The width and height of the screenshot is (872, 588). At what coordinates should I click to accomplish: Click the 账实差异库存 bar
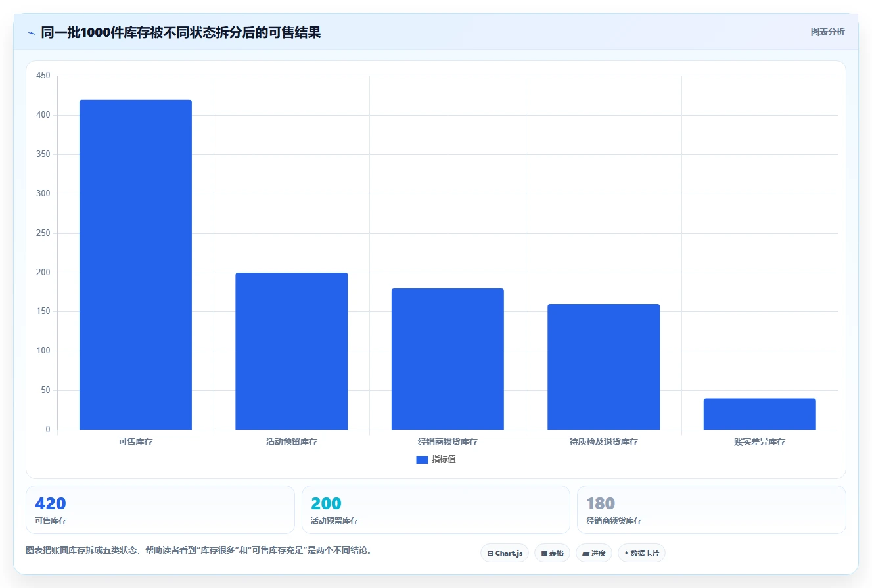[x=760, y=414]
